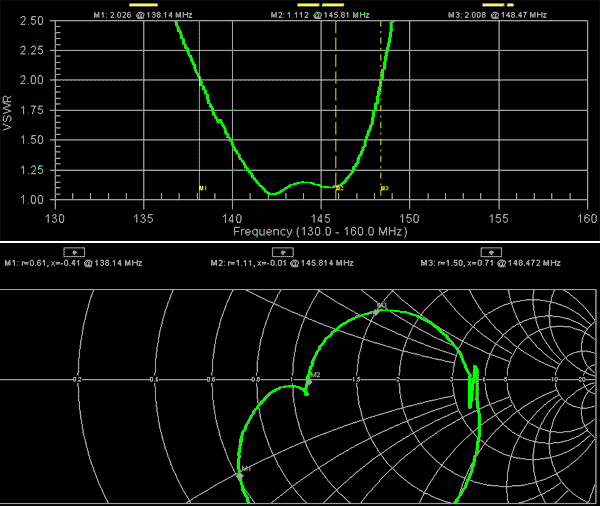Select the M1 diamond marker on Smith chart trace
600x506 pixels.
[x=240, y=475]
